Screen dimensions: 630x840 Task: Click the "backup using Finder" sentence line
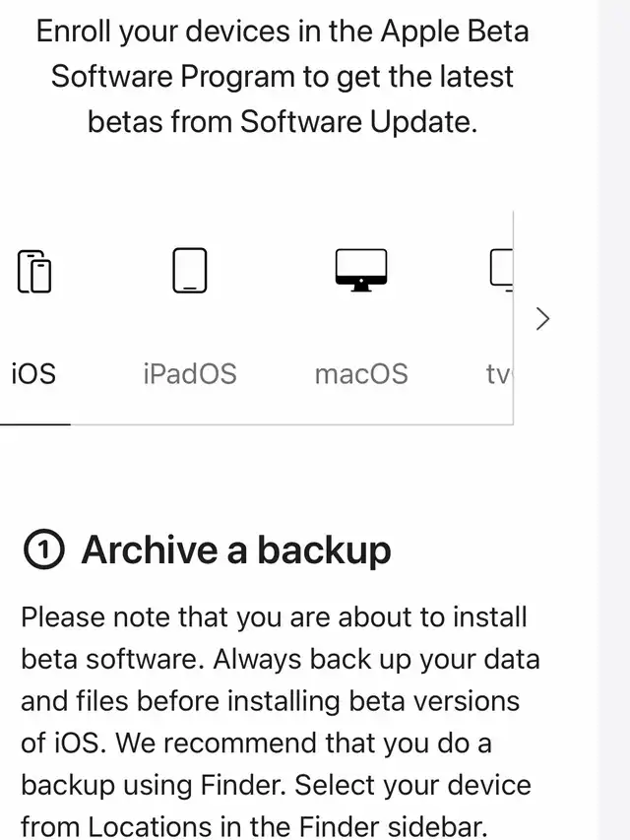point(277,786)
